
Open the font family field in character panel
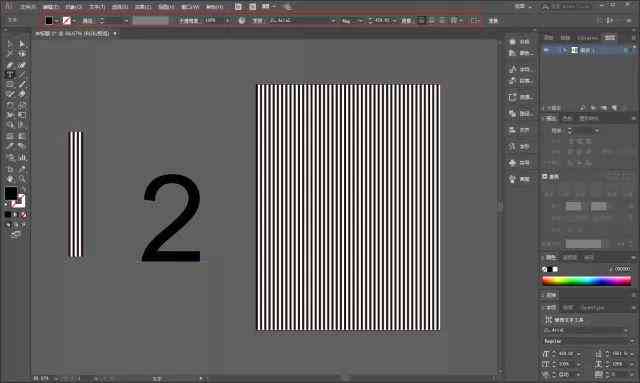click(x=586, y=330)
